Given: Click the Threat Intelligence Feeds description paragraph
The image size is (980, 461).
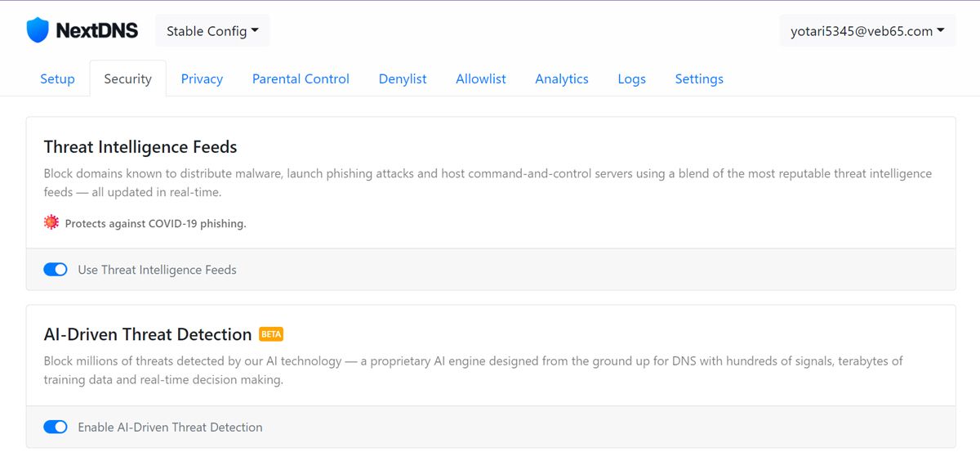Looking at the screenshot, I should (x=488, y=183).
